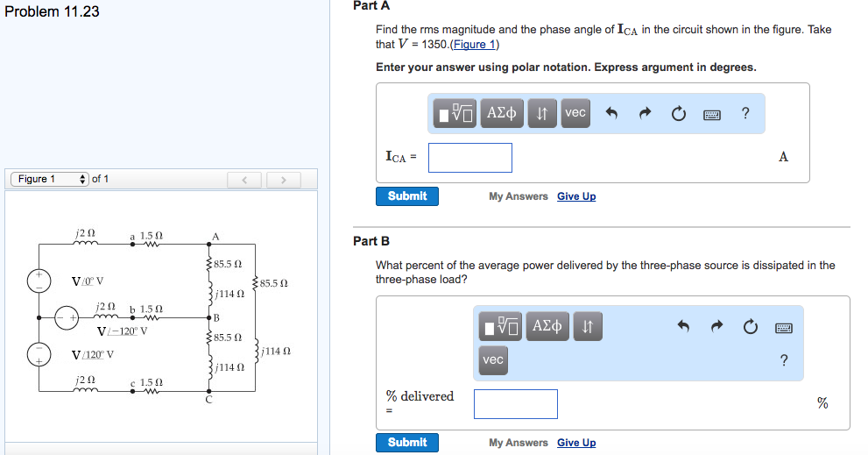Open the Greek symbols menu in Part A
This screenshot has width=868, height=455.
click(x=502, y=114)
